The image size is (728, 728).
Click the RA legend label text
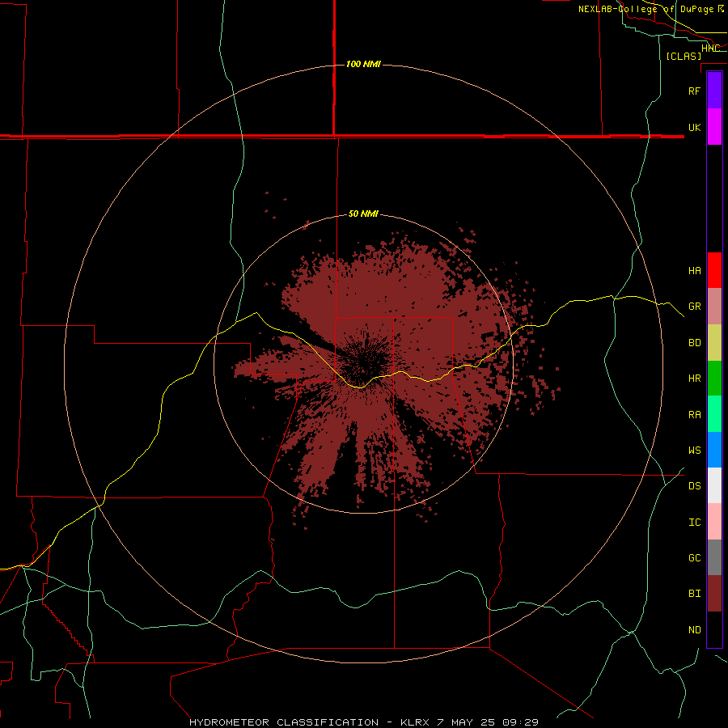[695, 415]
